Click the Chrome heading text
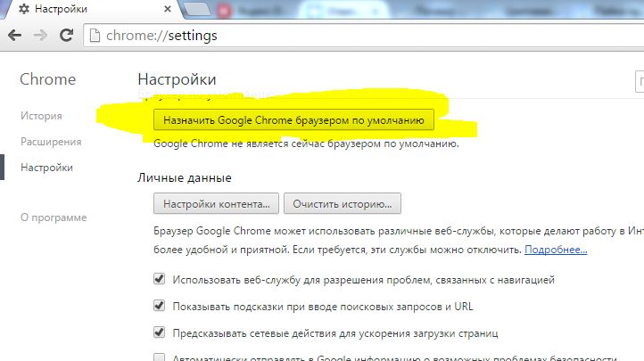Image resolution: width=644 pixels, height=361 pixels. pyautogui.click(x=47, y=79)
